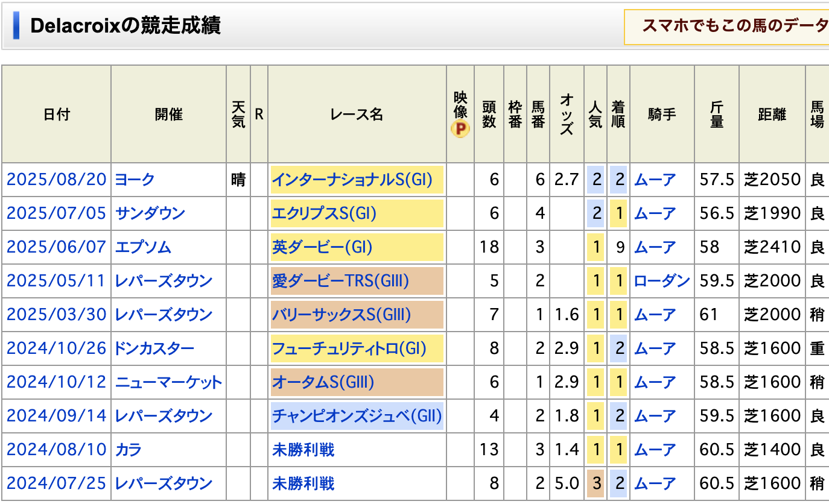The height and width of the screenshot is (504, 829).
Task: Open the エプソム venue link
Action: 143,247
